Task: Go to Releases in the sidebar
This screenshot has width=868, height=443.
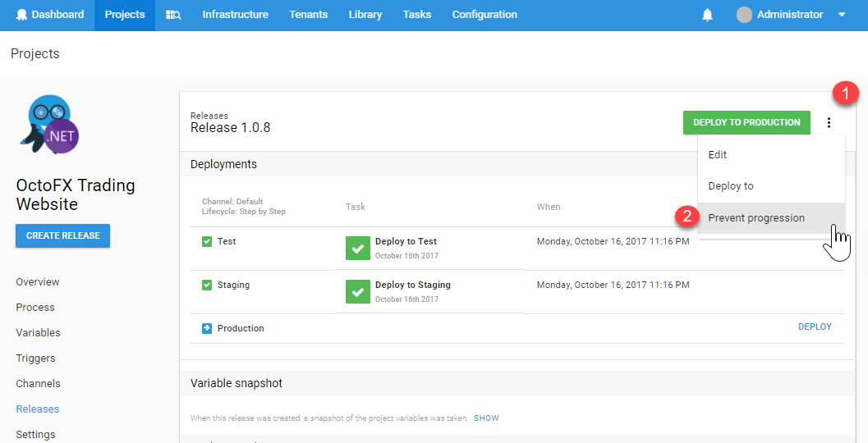Action: click(38, 409)
